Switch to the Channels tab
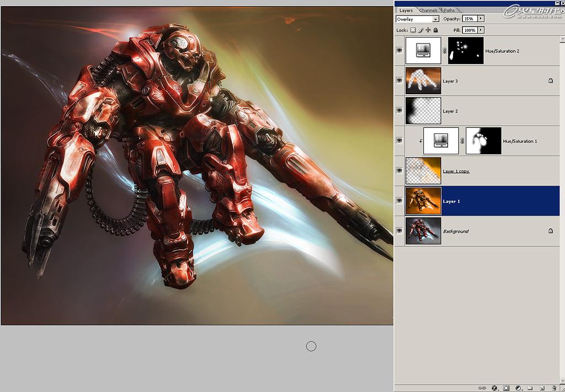565x392 pixels. tap(428, 10)
